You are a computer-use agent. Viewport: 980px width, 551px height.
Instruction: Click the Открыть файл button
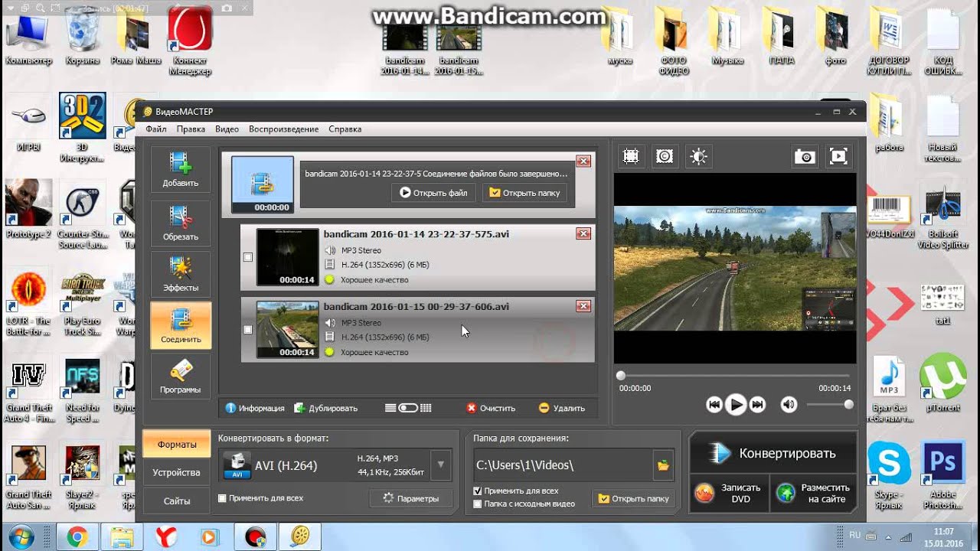click(x=433, y=193)
